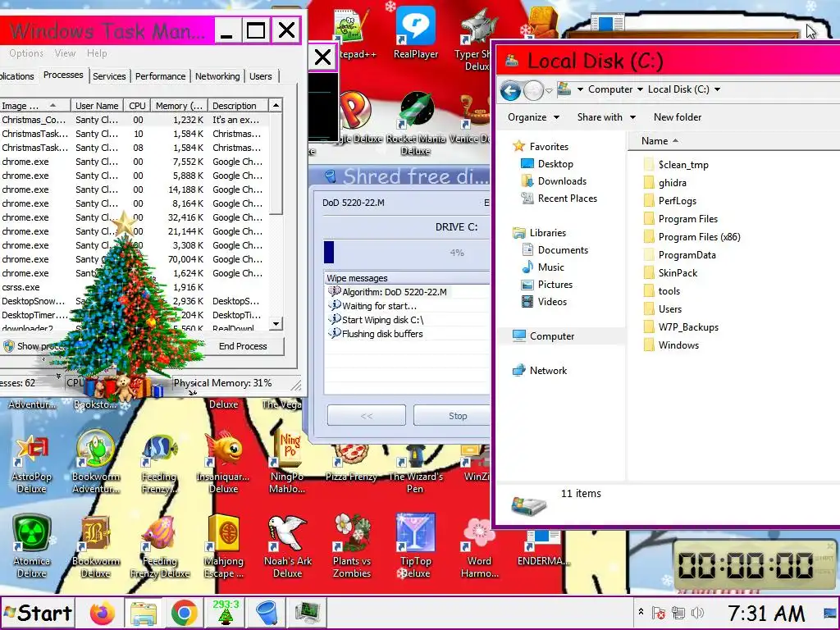Select the ghidra folder
This screenshot has width=840, height=630.
point(673,183)
